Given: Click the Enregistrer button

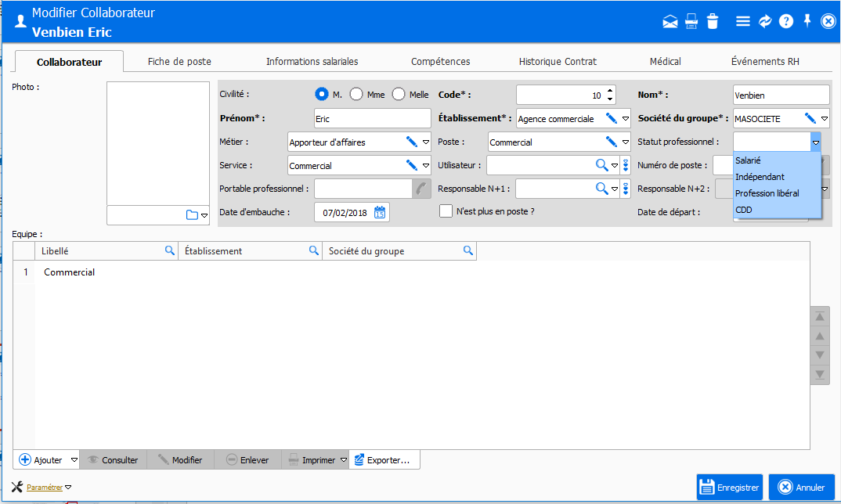Looking at the screenshot, I should tap(729, 487).
